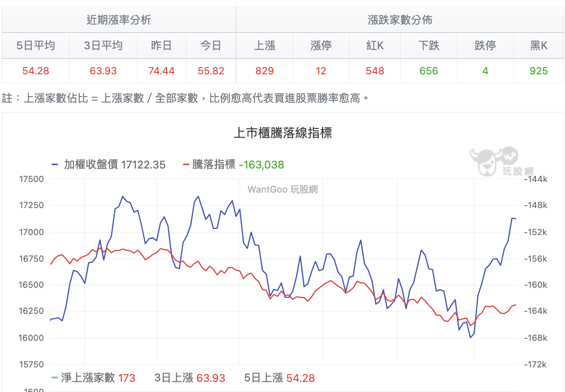565x392 pixels.
Task: Click the 17500 left axis label
Action: (x=31, y=179)
